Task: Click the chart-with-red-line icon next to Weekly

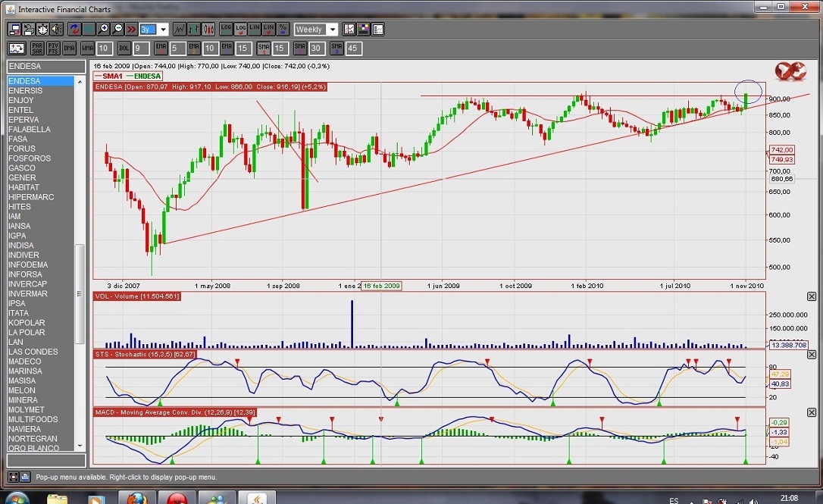Action: point(349,30)
